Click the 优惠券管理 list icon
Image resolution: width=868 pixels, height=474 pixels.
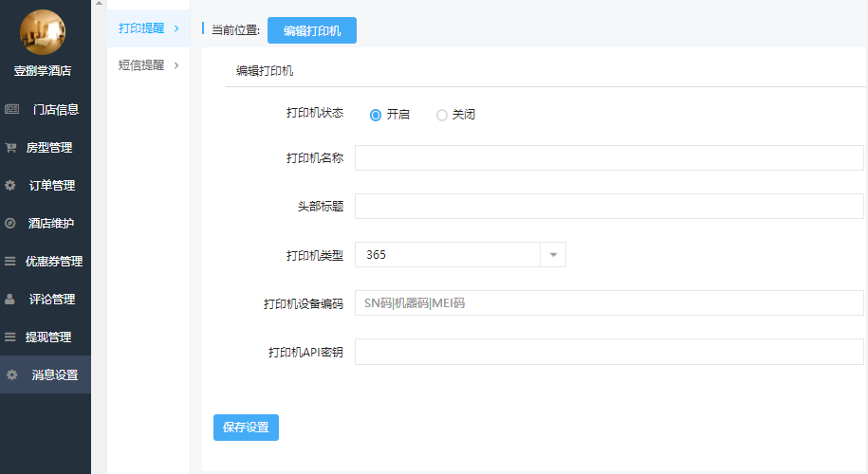pyautogui.click(x=10, y=261)
